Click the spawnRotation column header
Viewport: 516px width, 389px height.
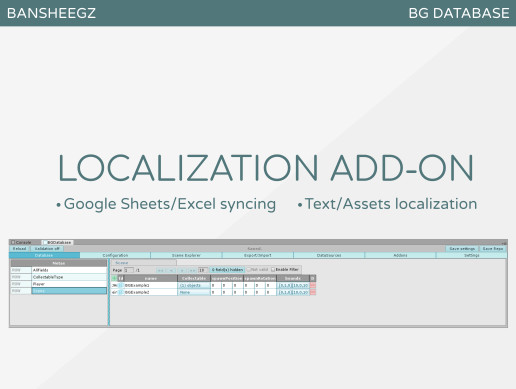[x=260, y=278]
